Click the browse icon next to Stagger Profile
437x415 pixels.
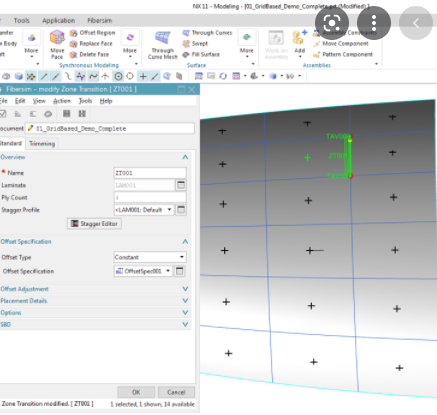pos(181,210)
